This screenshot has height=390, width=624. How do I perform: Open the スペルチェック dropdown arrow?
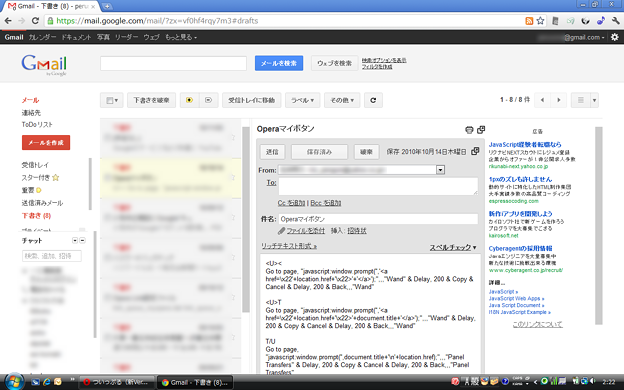tap(474, 248)
